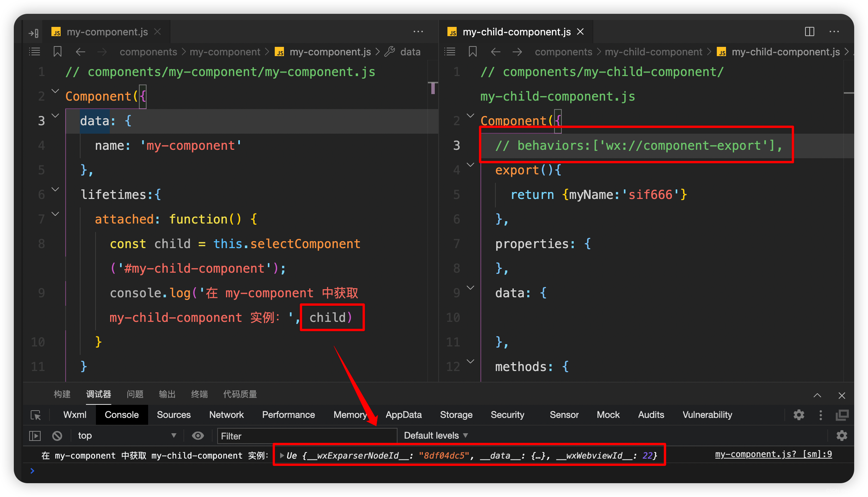Open the Security devtools tab

pos(507,415)
